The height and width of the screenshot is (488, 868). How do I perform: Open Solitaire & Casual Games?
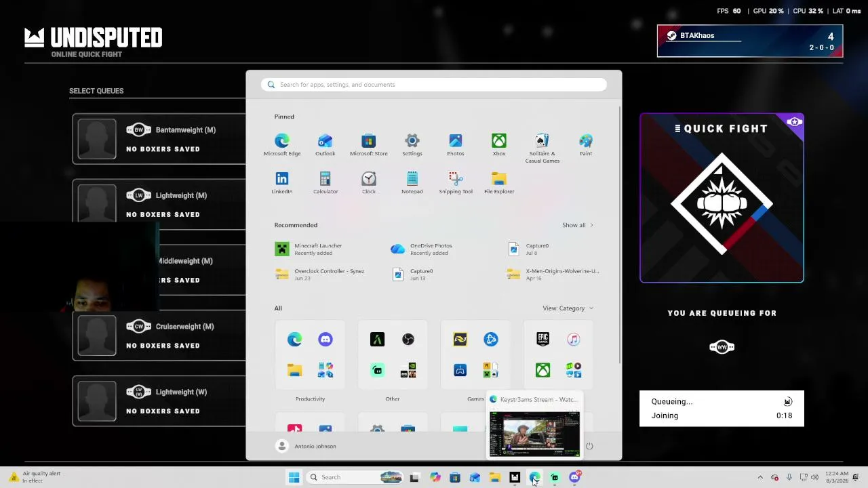(542, 148)
